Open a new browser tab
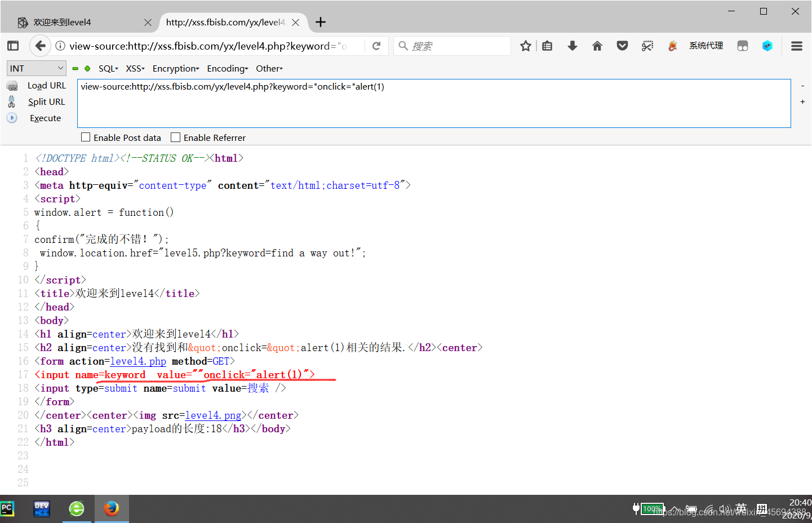812x523 pixels. (321, 22)
